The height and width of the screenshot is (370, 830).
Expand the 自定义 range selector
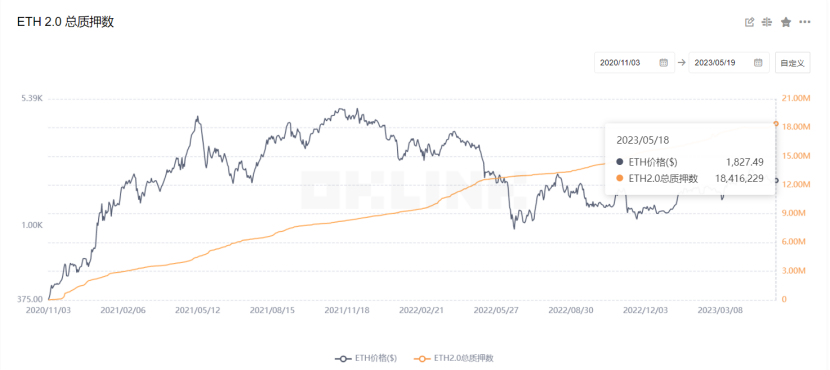(792, 62)
